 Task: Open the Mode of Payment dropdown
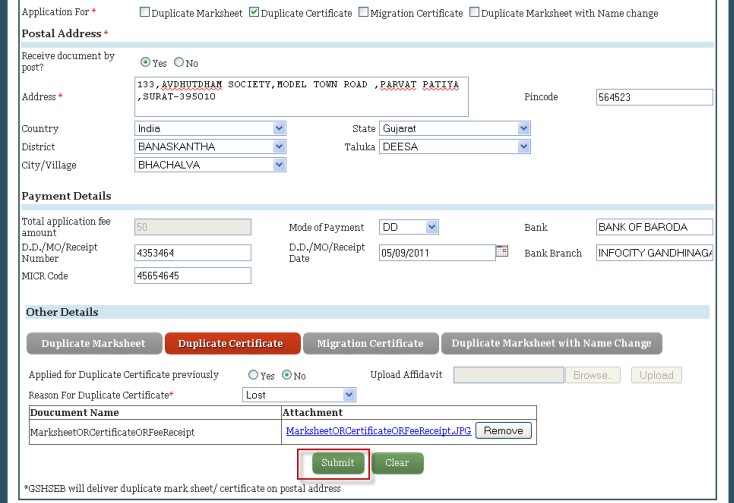point(408,228)
